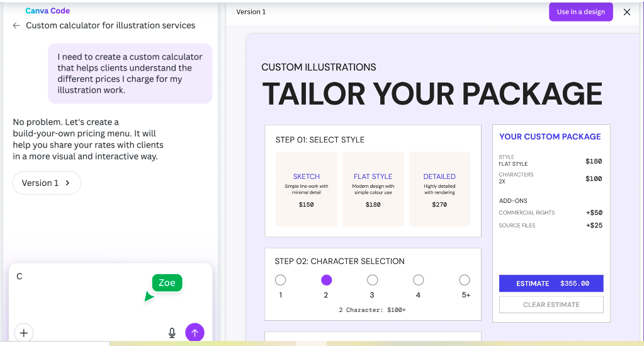Viewport: 644px width, 346px height.
Task: Activate the microphone voice input icon
Action: click(172, 333)
